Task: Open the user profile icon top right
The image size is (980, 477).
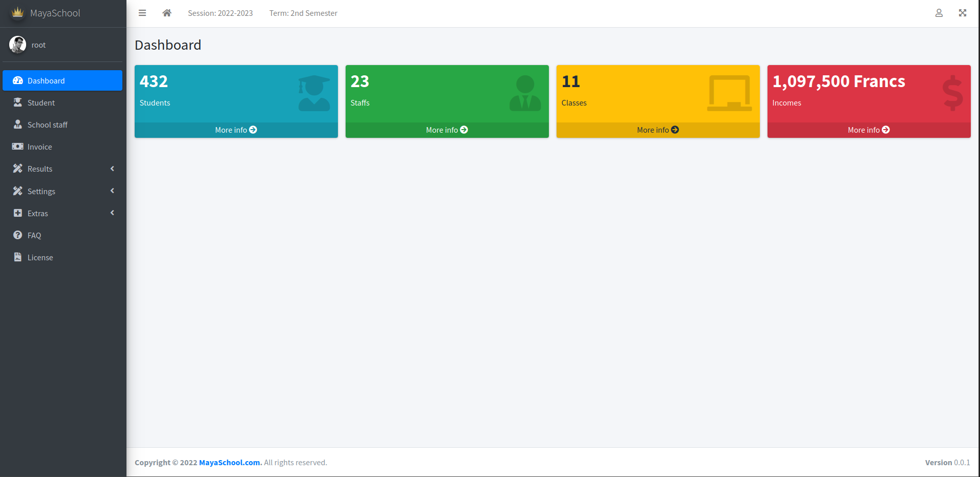Action: 939,13
